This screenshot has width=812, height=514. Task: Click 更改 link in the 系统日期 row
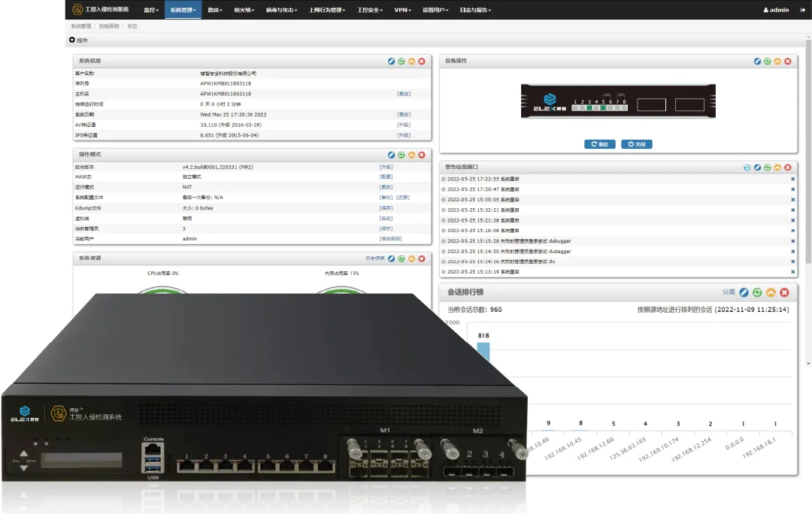coord(404,115)
